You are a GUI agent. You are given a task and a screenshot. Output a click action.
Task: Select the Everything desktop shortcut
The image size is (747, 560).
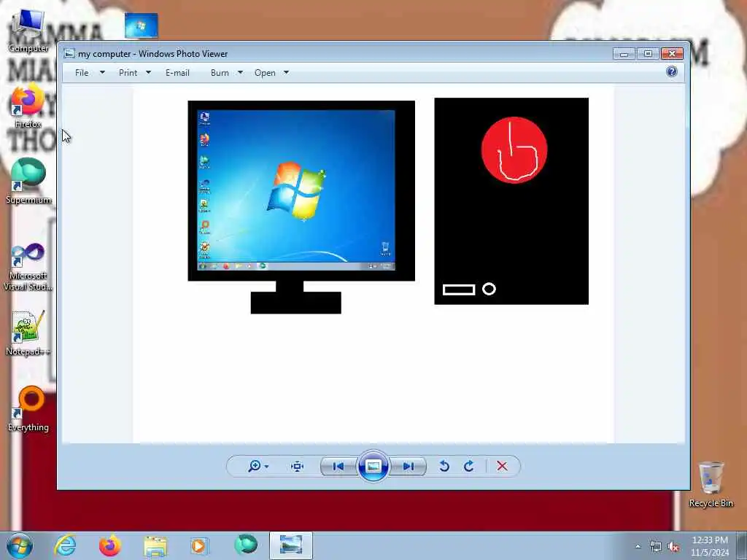click(28, 408)
